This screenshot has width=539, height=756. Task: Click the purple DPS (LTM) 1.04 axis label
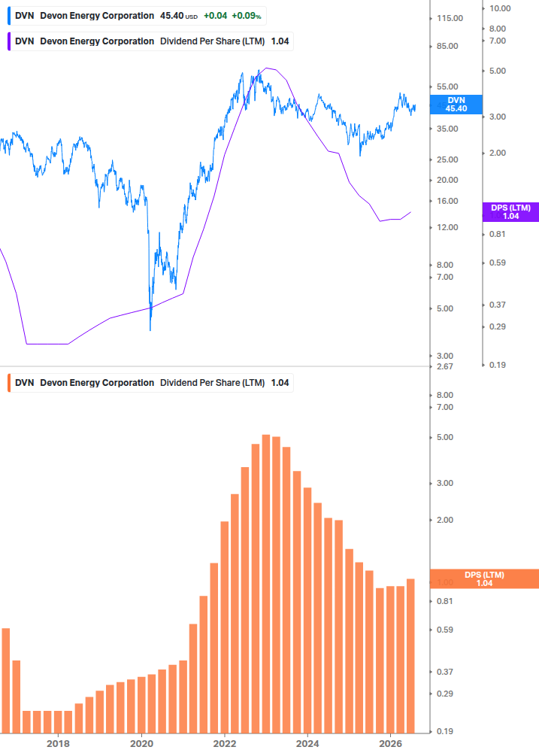tap(510, 212)
